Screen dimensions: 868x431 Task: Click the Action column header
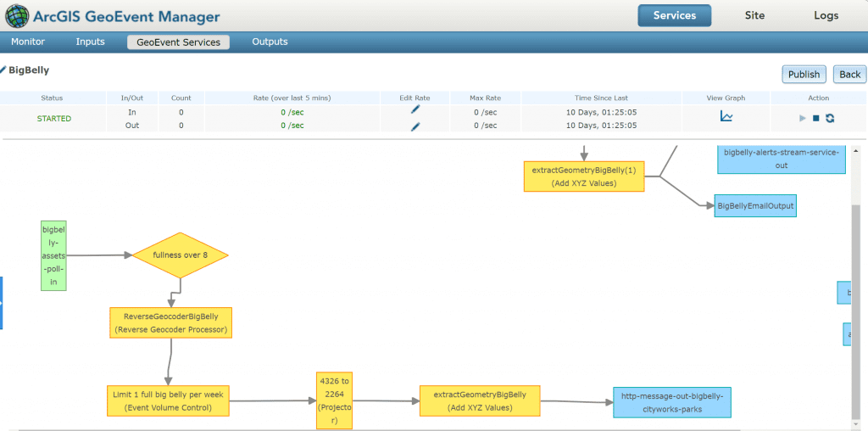(819, 98)
